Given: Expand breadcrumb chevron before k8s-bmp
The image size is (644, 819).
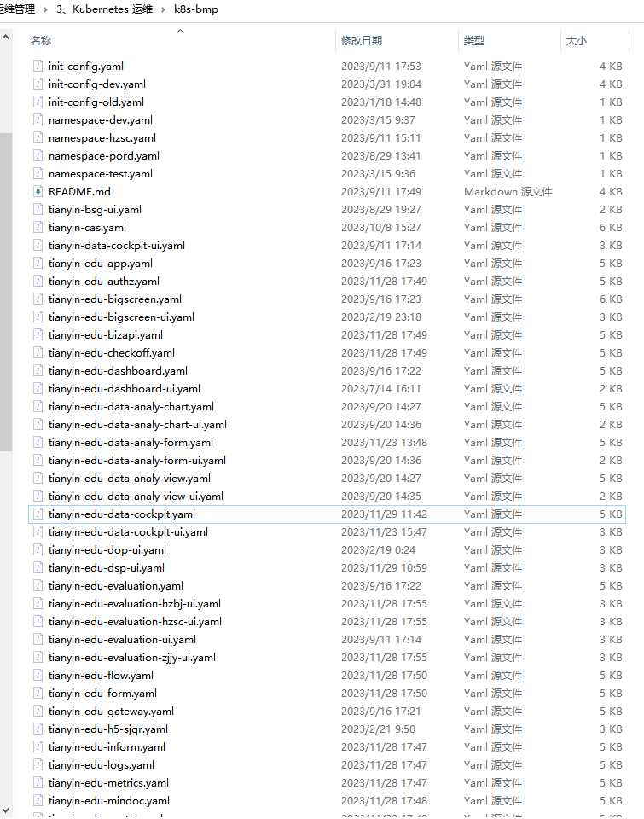Looking at the screenshot, I should click(x=163, y=9).
